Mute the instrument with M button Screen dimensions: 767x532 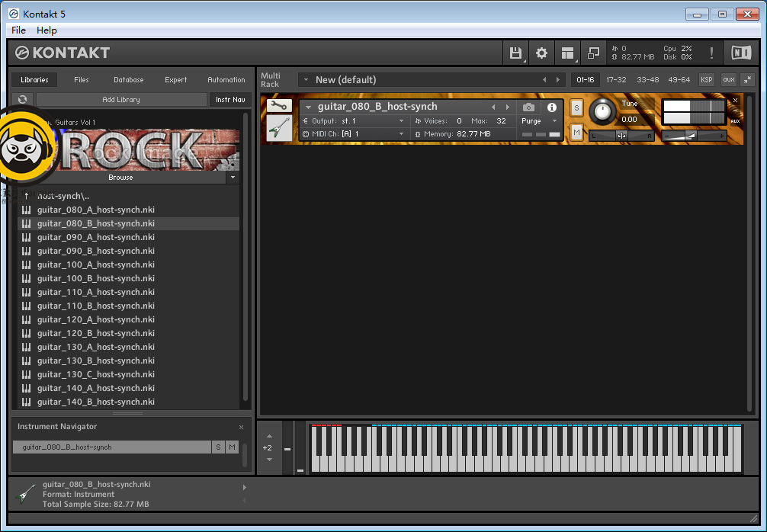(x=576, y=132)
